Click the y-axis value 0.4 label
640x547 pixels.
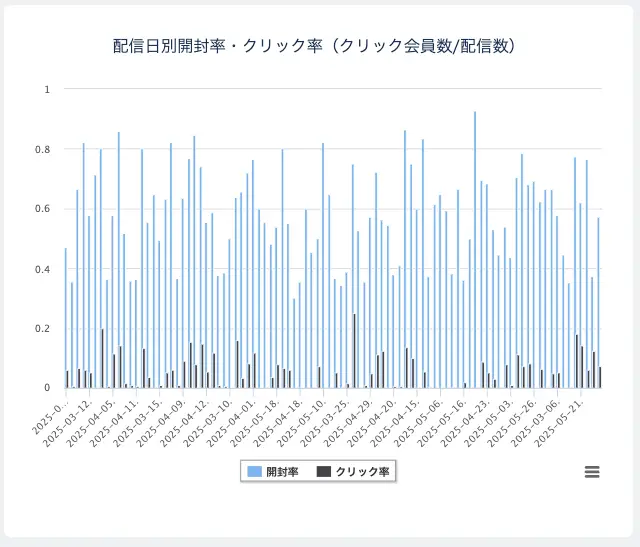(42, 269)
